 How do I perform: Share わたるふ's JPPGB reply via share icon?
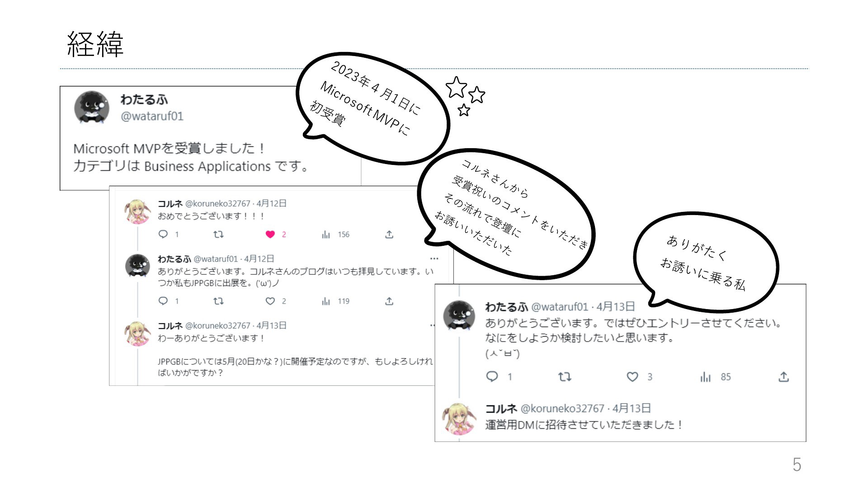(x=389, y=301)
